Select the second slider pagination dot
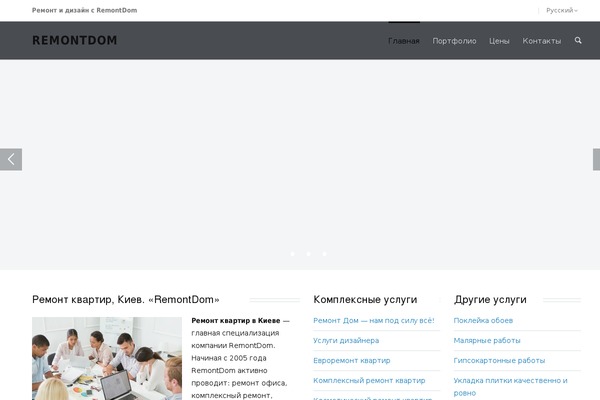 click(x=308, y=254)
